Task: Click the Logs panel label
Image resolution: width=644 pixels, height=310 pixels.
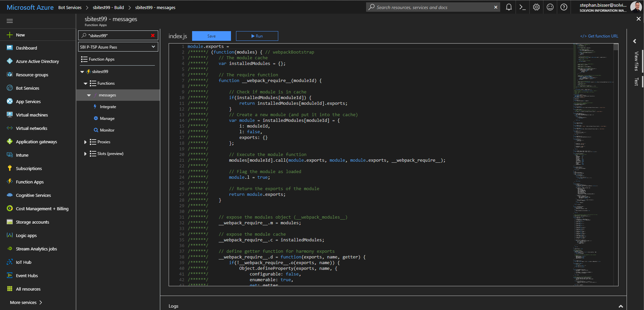Action: (173, 306)
